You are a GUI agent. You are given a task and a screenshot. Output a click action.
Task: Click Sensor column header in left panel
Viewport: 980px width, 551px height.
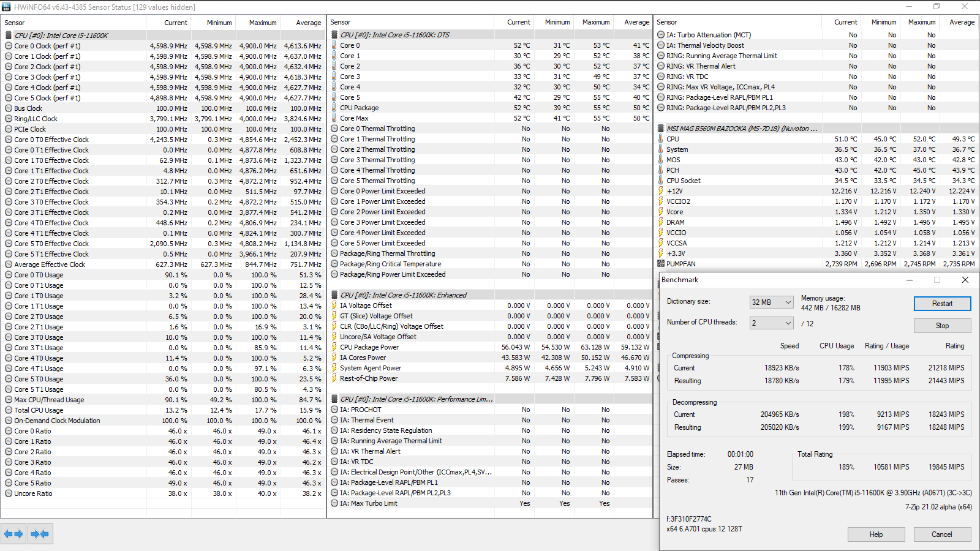coord(73,23)
